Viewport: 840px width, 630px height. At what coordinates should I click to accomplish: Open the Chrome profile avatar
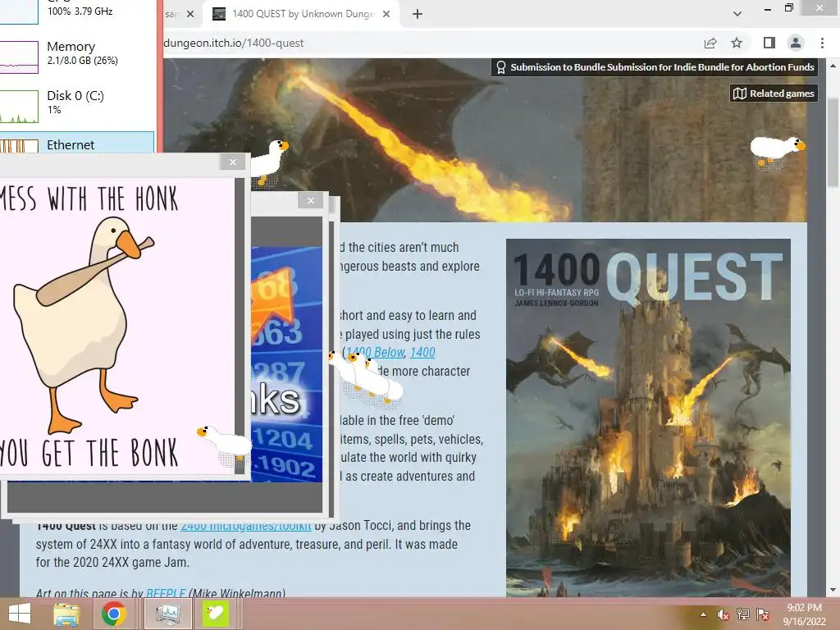pos(796,43)
